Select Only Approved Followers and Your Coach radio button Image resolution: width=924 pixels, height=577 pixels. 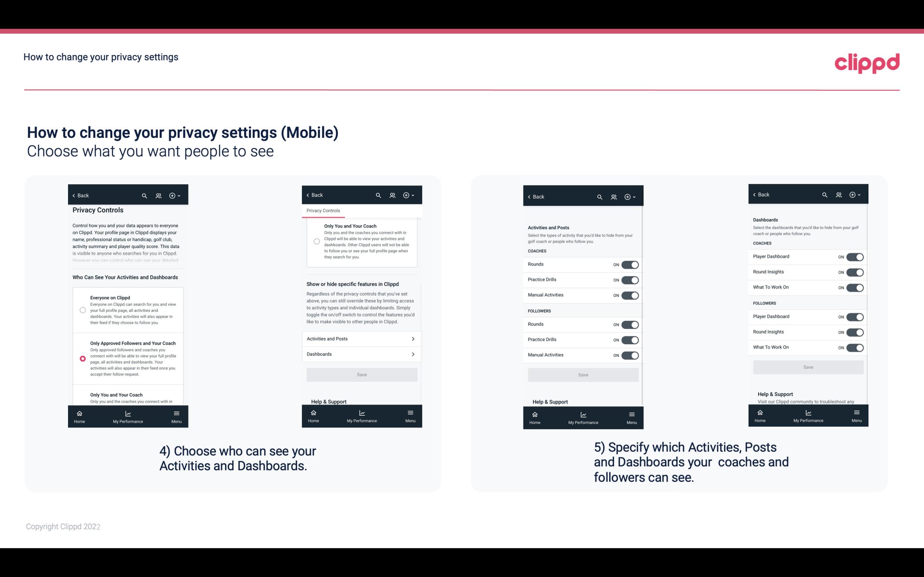point(82,358)
